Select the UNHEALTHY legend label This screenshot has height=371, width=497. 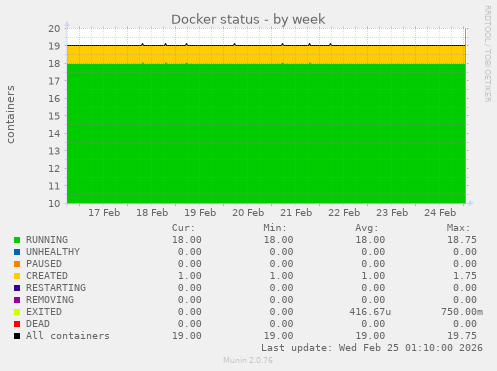point(53,252)
